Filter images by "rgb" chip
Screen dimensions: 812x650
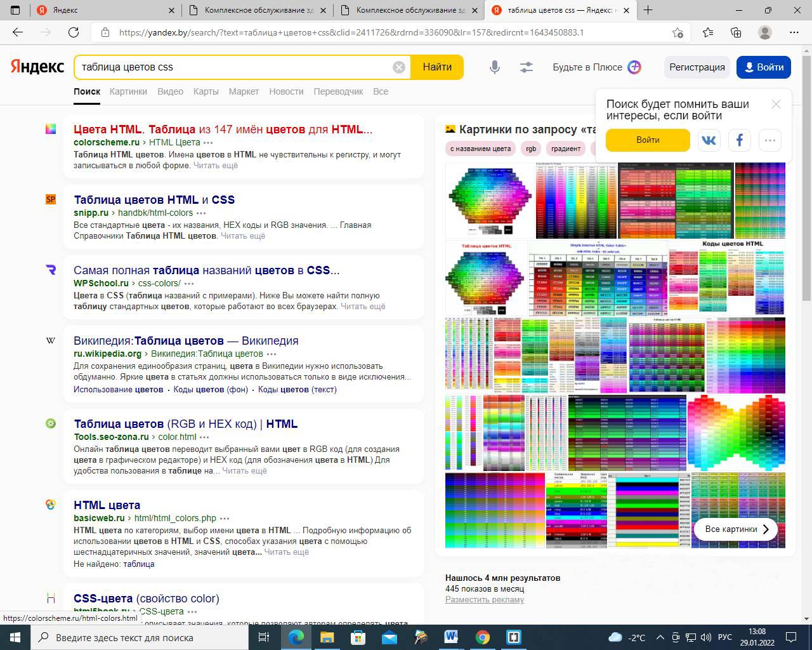(531, 149)
